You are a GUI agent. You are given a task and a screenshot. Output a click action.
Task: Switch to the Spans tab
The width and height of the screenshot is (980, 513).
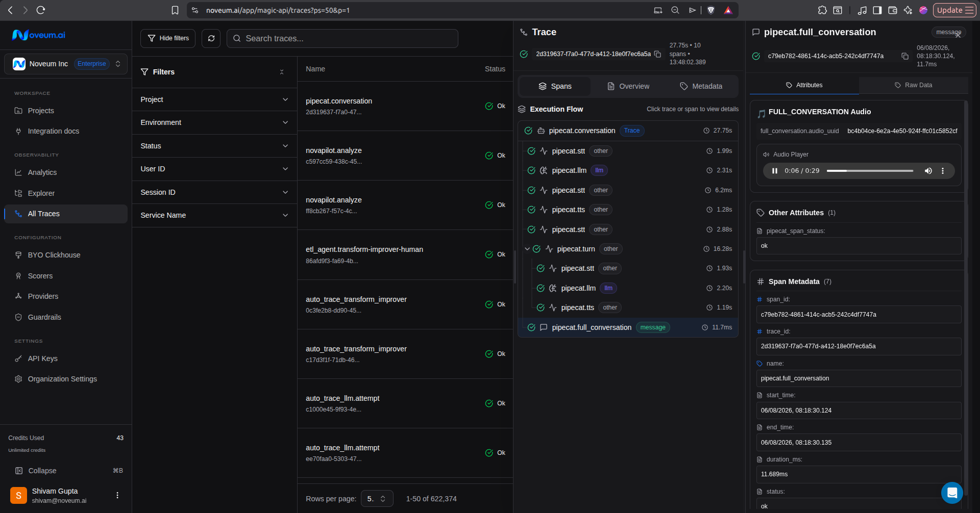(555, 86)
